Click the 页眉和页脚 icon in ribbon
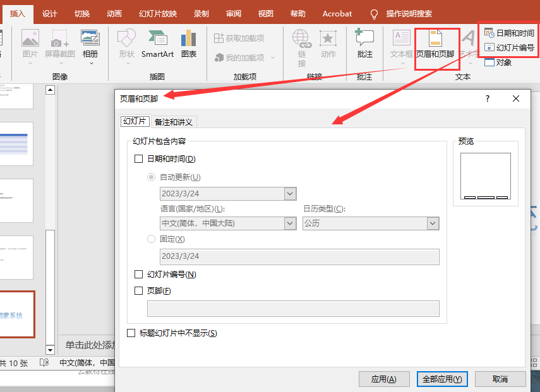 pyautogui.click(x=435, y=44)
